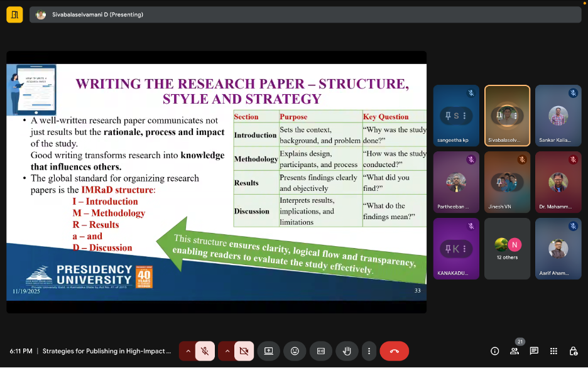Toggle the microphone mute button
The height and width of the screenshot is (368, 588).
pos(205,351)
